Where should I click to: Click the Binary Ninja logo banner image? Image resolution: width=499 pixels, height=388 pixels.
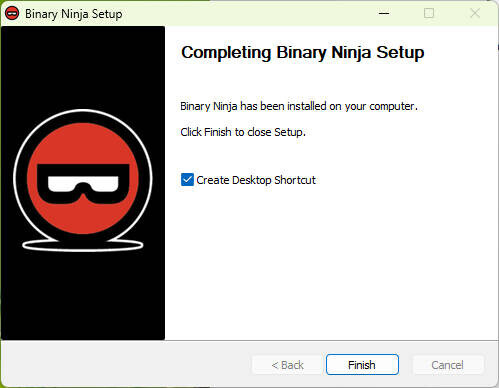(x=83, y=183)
